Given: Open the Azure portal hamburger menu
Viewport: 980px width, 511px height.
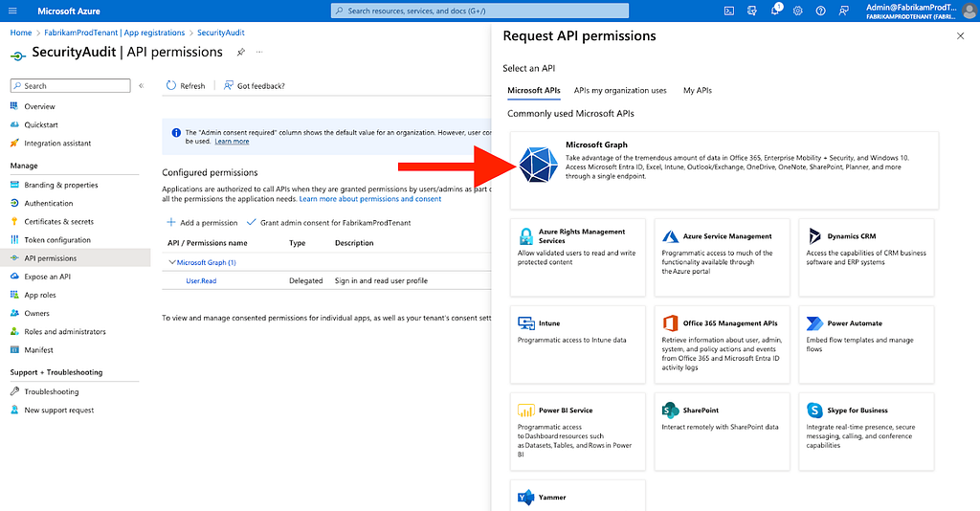Looking at the screenshot, I should click(x=12, y=11).
